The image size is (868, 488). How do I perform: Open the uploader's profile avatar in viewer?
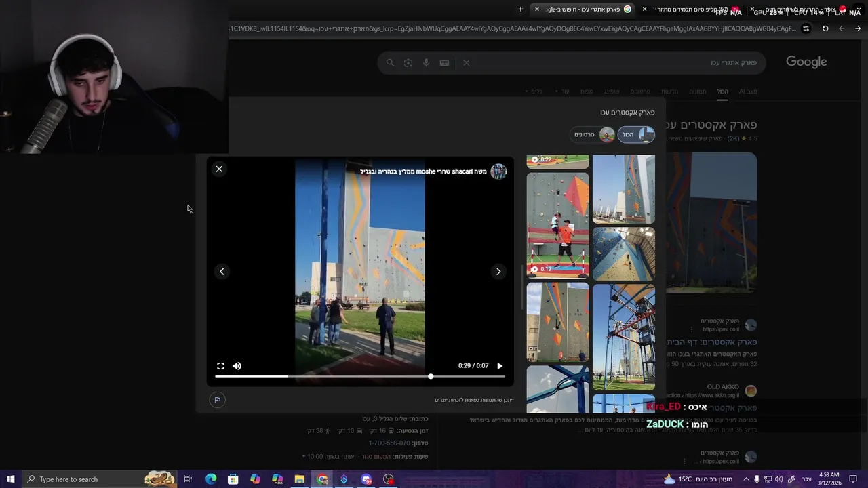(498, 171)
